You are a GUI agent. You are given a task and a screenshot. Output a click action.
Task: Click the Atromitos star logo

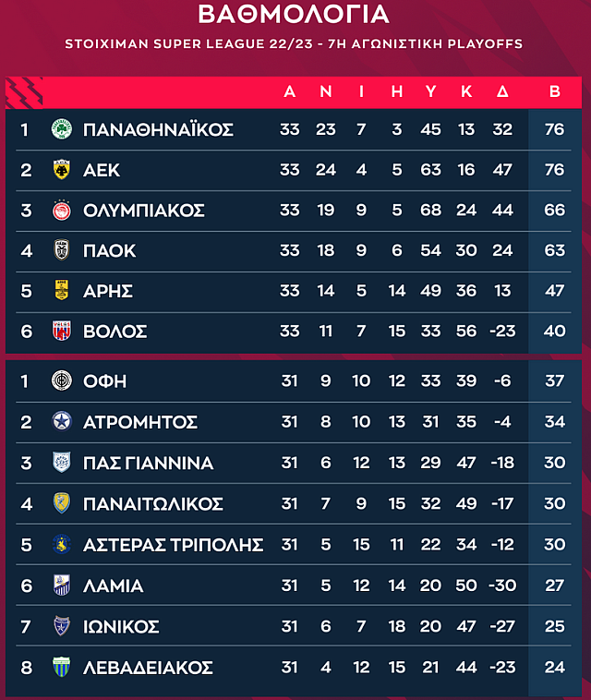pyautogui.click(x=62, y=422)
